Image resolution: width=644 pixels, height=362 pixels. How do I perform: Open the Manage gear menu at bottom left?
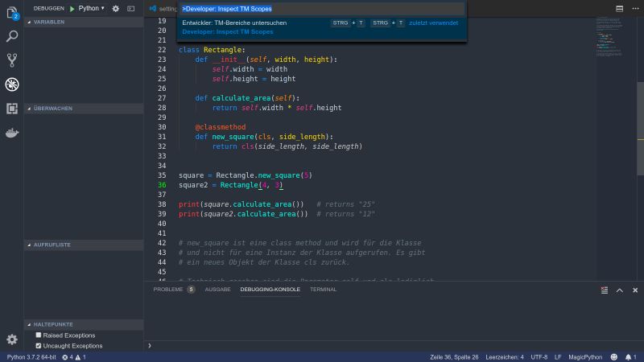12,339
